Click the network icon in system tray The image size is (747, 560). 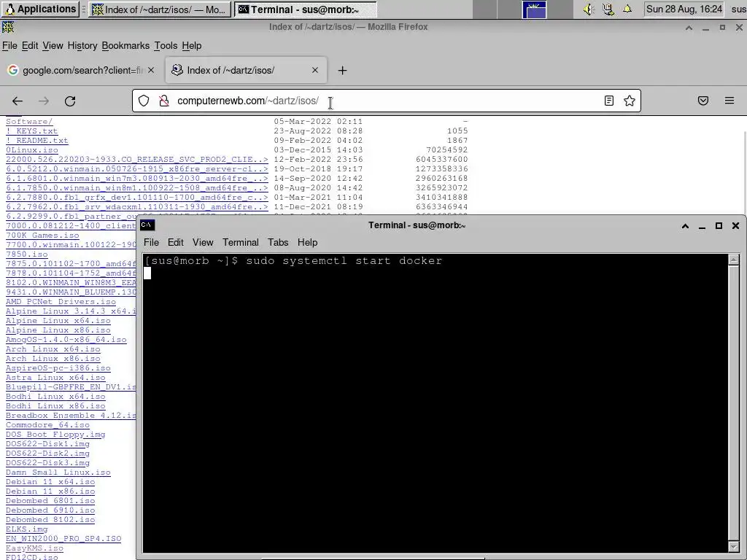[608, 9]
